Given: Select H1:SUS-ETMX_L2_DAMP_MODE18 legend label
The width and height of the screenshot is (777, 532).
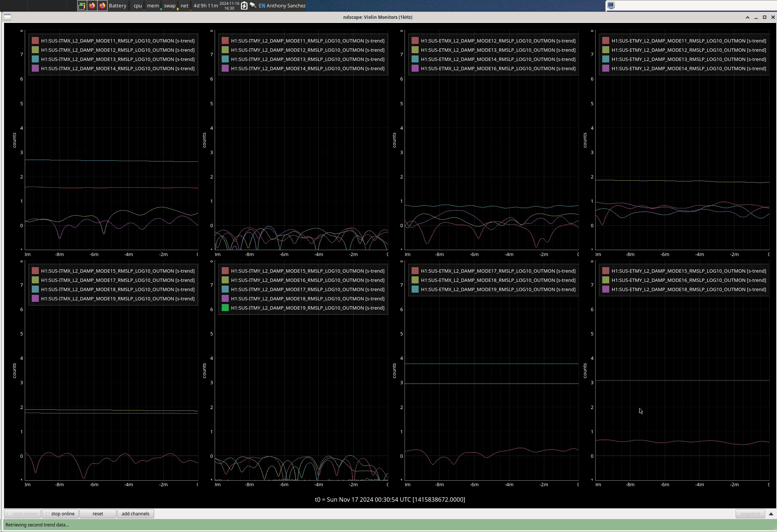Looking at the screenshot, I should coord(498,280).
